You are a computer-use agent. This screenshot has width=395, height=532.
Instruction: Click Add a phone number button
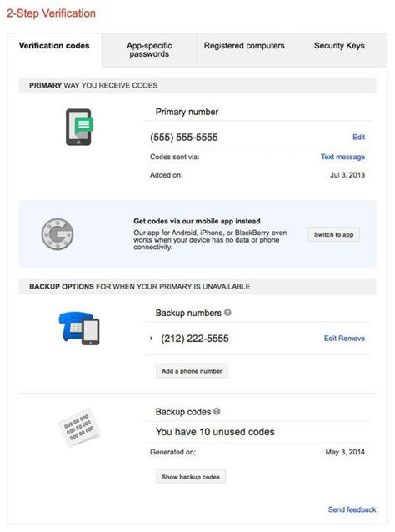pos(192,371)
